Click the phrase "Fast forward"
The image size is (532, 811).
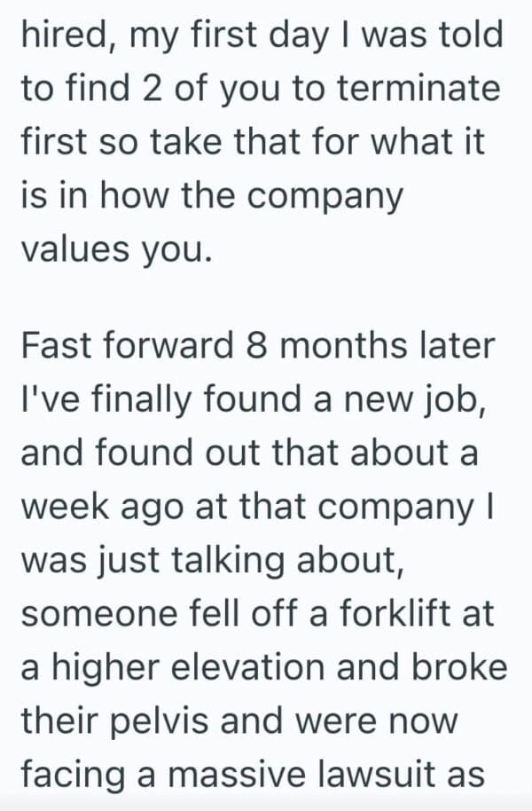124,346
